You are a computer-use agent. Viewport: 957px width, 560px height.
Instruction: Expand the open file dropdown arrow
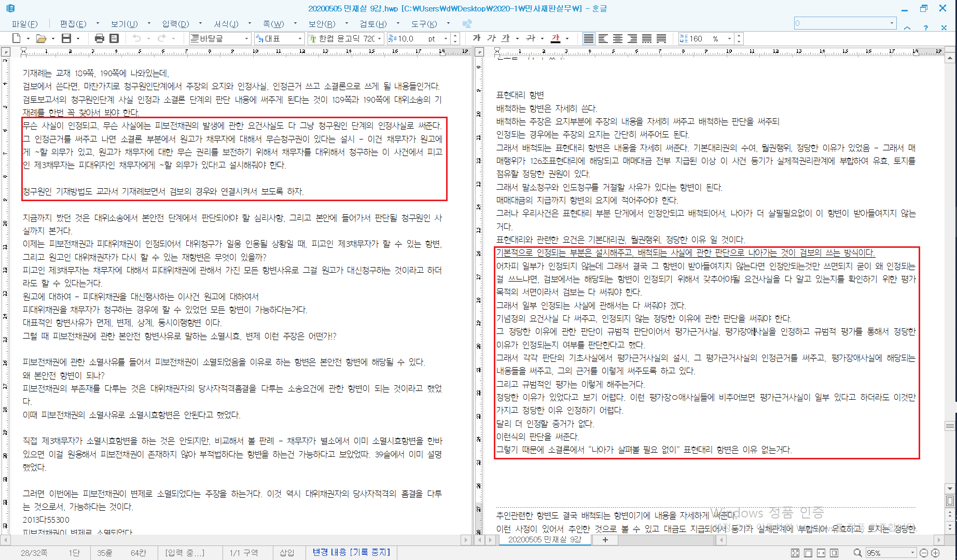pos(52,38)
